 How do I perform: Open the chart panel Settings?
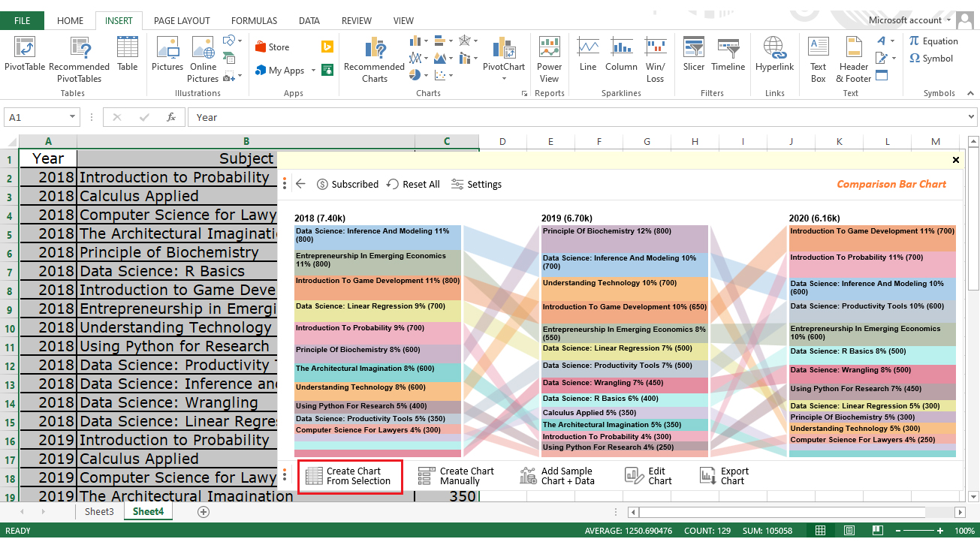pyautogui.click(x=476, y=184)
